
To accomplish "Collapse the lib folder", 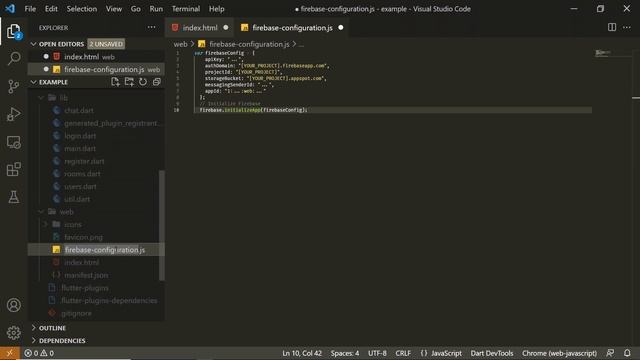I will point(63,98).
